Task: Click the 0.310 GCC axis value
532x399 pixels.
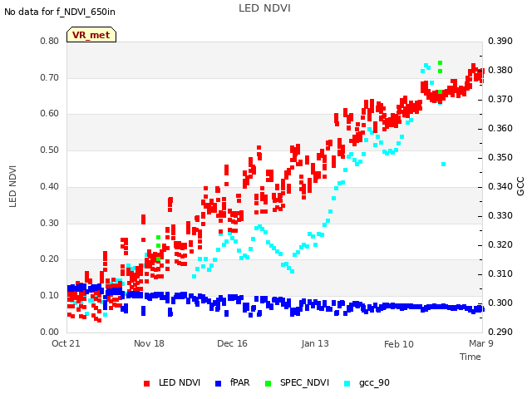Action: [x=500, y=273]
